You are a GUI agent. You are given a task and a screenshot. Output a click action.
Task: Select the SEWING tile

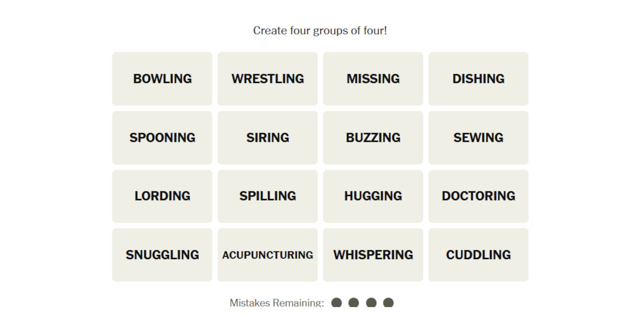tap(478, 138)
